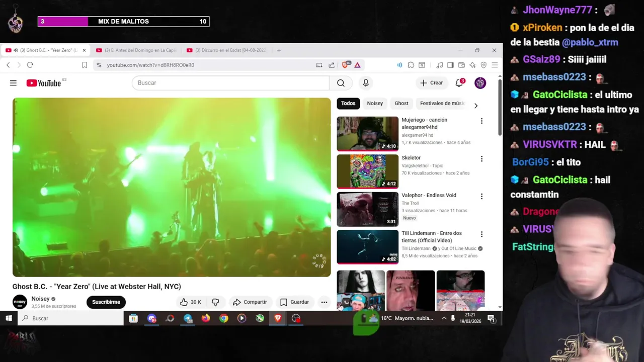Bookmark this page in Brave
Screen dimensions: 644x362
click(85, 65)
